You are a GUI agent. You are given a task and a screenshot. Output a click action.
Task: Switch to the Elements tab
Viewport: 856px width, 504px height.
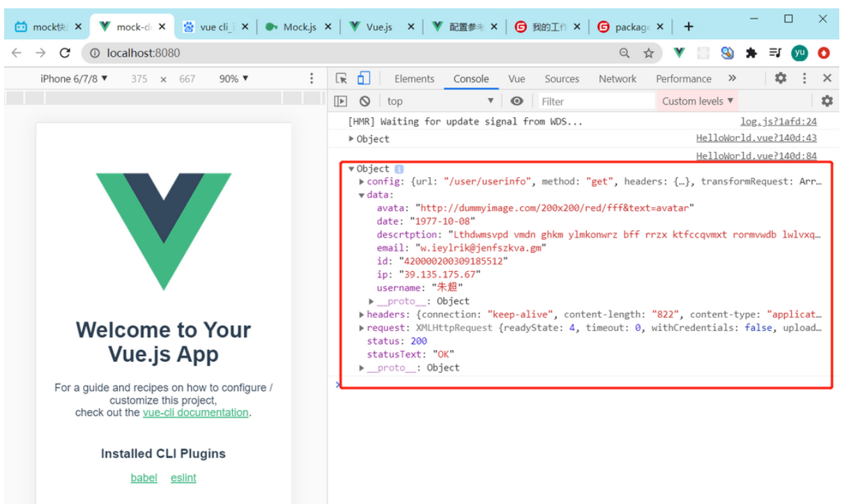pyautogui.click(x=414, y=79)
